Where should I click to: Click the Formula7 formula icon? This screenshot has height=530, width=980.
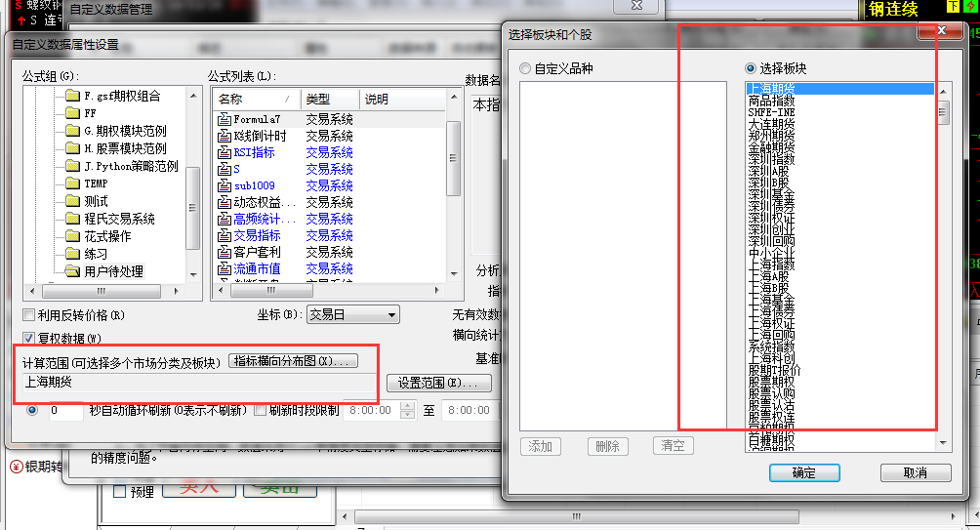(225, 119)
